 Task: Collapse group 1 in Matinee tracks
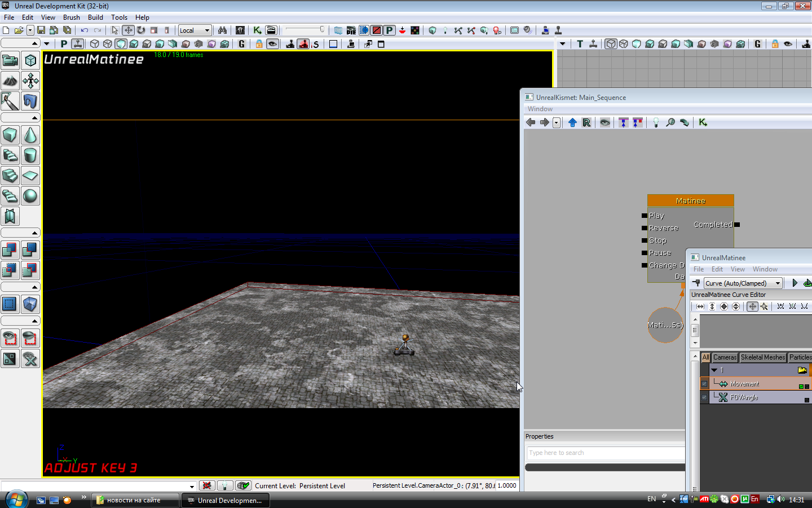714,370
